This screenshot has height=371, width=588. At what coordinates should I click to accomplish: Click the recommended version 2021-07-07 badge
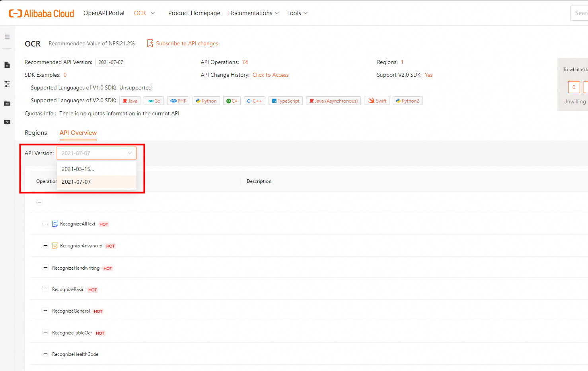pyautogui.click(x=111, y=62)
